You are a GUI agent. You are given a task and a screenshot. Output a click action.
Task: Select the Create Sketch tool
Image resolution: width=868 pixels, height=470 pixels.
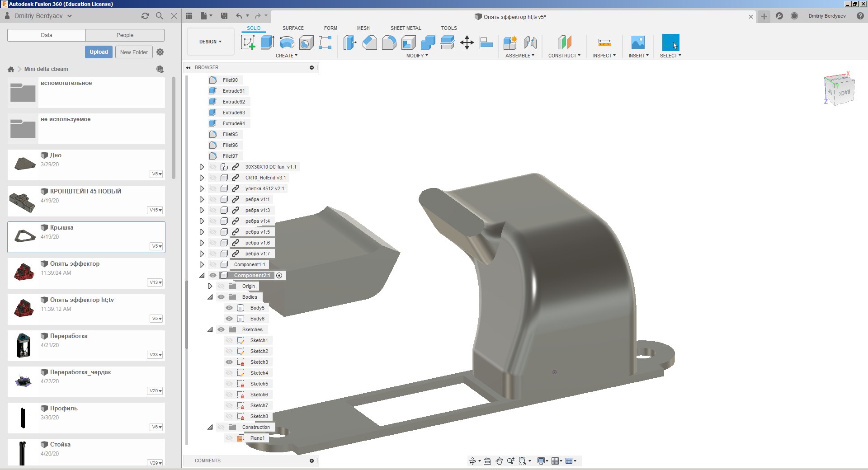pos(248,42)
